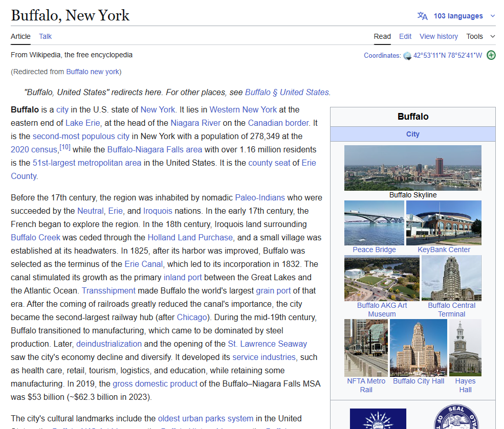Screen dimensions: 504x429
Task: Open the Buffalo City Hall photo
Action: (419, 348)
